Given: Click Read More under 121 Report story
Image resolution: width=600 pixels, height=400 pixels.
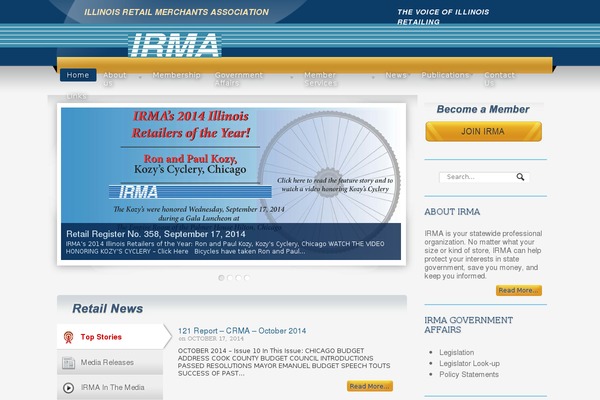Looking at the screenshot, I should coord(370,386).
